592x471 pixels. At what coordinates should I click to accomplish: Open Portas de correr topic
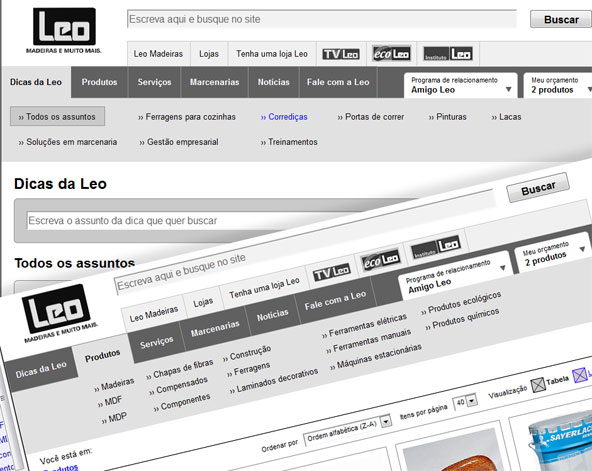click(x=371, y=117)
